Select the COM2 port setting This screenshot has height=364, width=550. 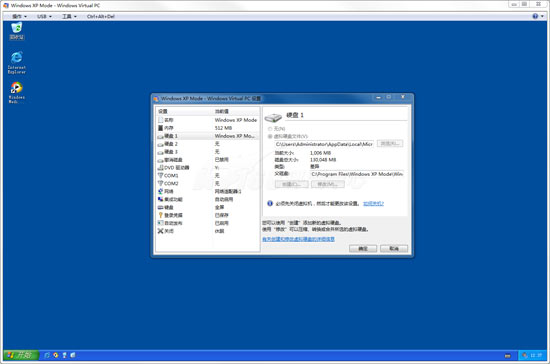click(208, 183)
